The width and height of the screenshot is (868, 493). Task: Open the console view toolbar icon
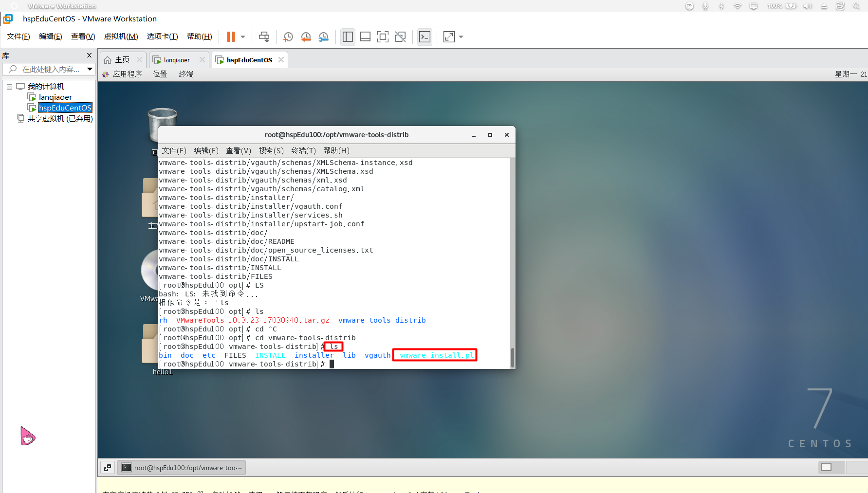click(425, 37)
